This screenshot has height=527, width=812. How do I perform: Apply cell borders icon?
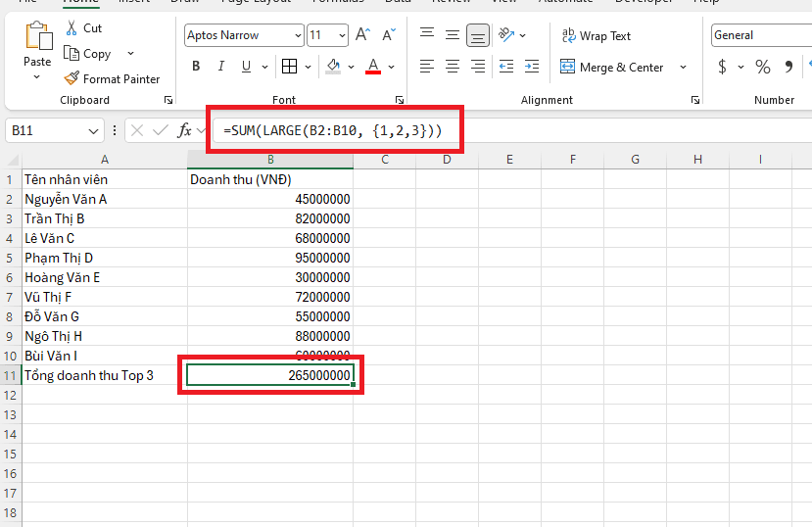(x=290, y=67)
